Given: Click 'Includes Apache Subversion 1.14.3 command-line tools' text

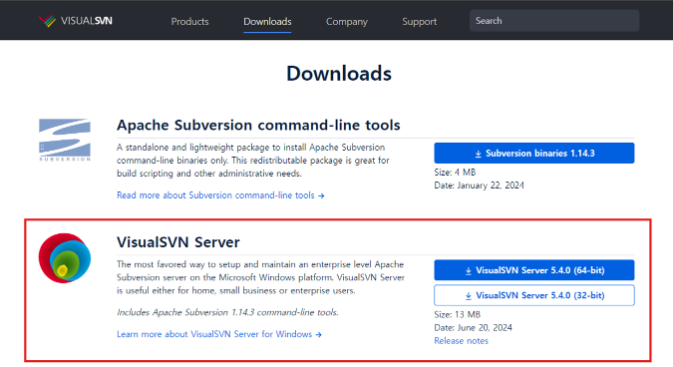Looking at the screenshot, I should pos(227,312).
